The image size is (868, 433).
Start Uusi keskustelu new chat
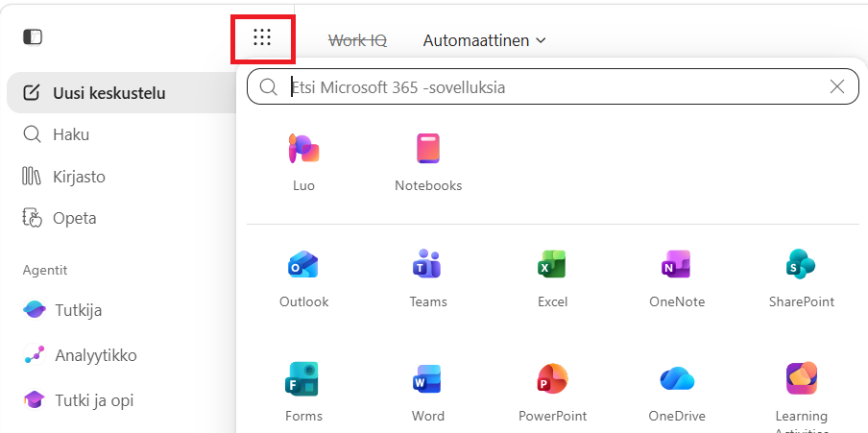tap(122, 93)
